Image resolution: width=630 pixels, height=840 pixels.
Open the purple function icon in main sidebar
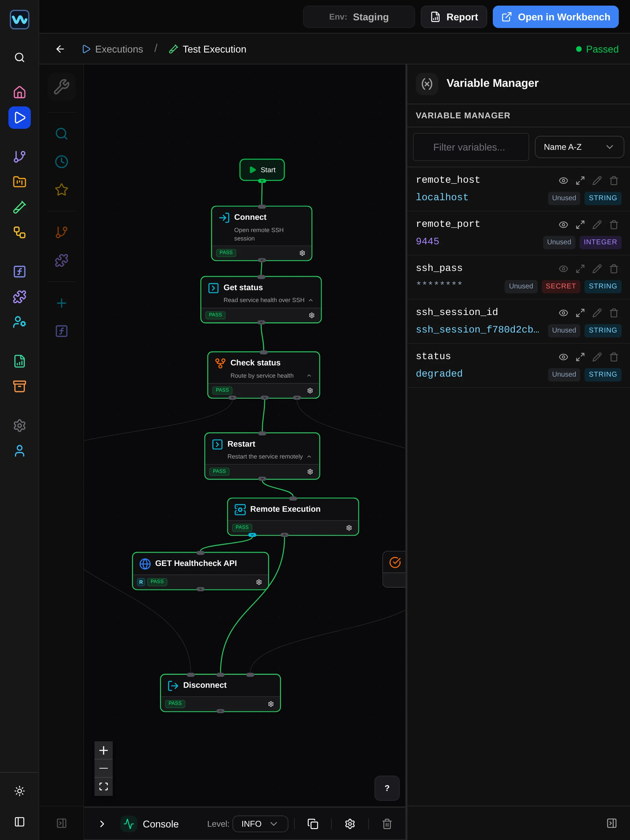tap(19, 272)
